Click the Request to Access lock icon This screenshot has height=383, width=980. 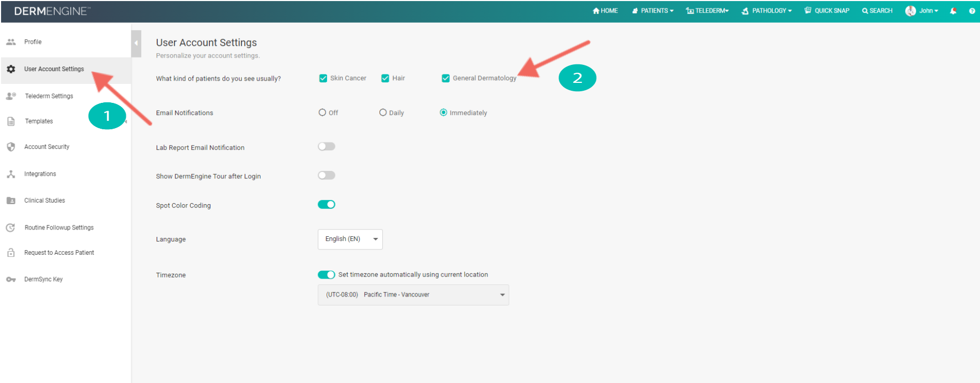point(11,253)
